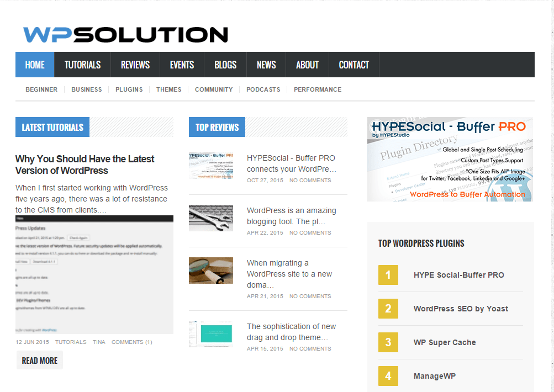Open the HYPESocial Buffer PRO review thumbnail
The image size is (554, 392).
[210, 165]
